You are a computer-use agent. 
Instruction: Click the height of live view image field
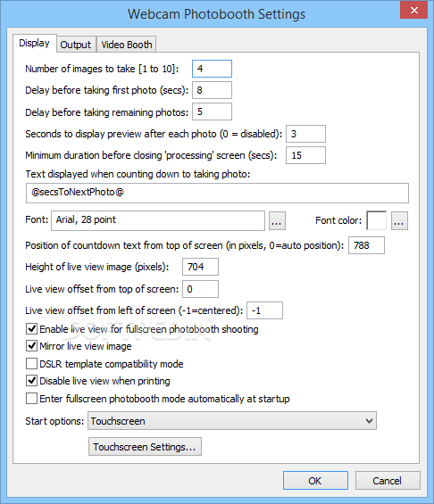click(200, 267)
